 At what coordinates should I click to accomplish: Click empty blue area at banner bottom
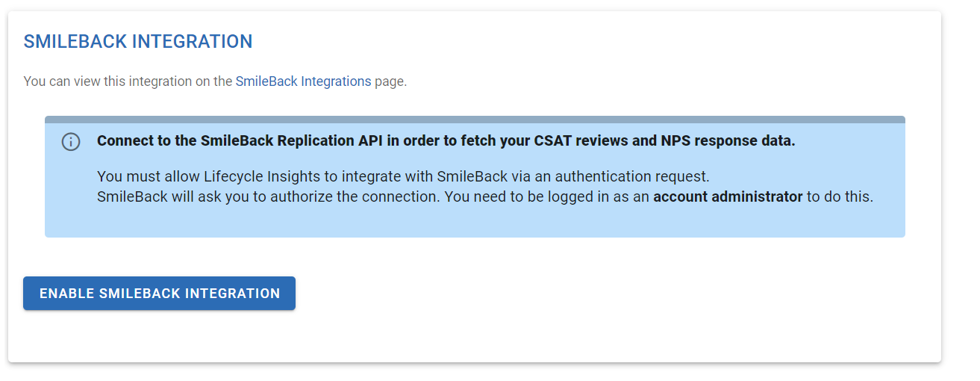475,223
